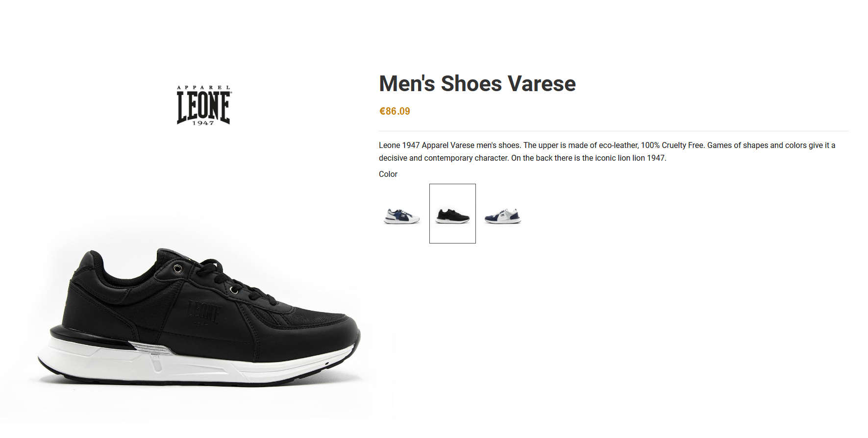The width and height of the screenshot is (868, 438).
Task: Click the 'Cruelty Free' text in the description
Action: [x=683, y=145]
